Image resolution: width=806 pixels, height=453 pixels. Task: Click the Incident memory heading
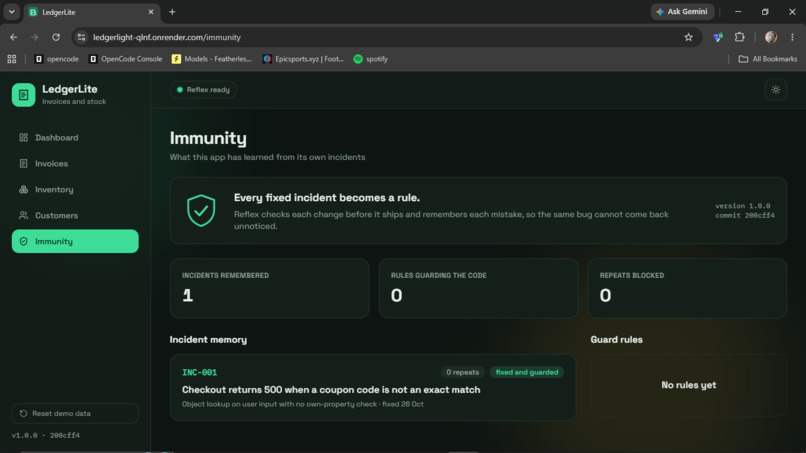[x=208, y=340]
